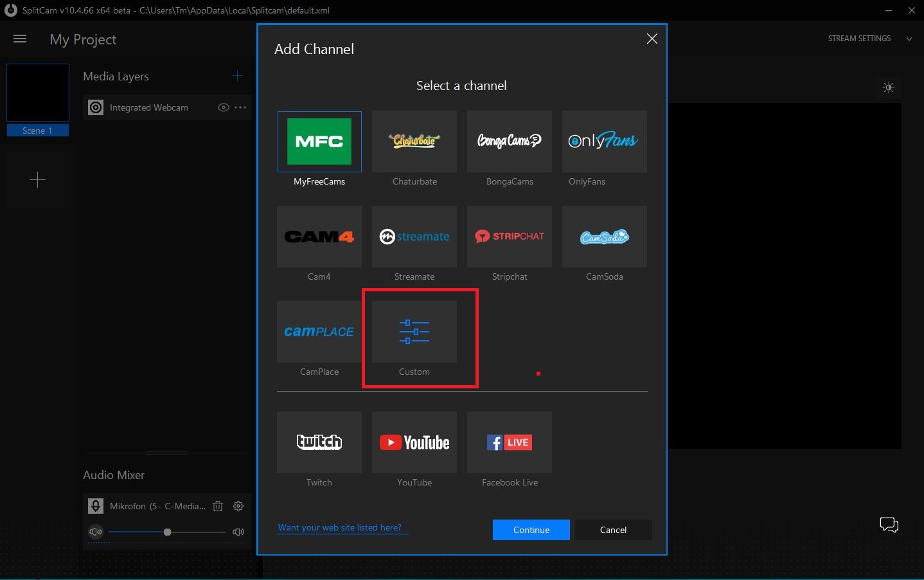
Task: Confirm the selection with Continue
Action: click(x=531, y=530)
